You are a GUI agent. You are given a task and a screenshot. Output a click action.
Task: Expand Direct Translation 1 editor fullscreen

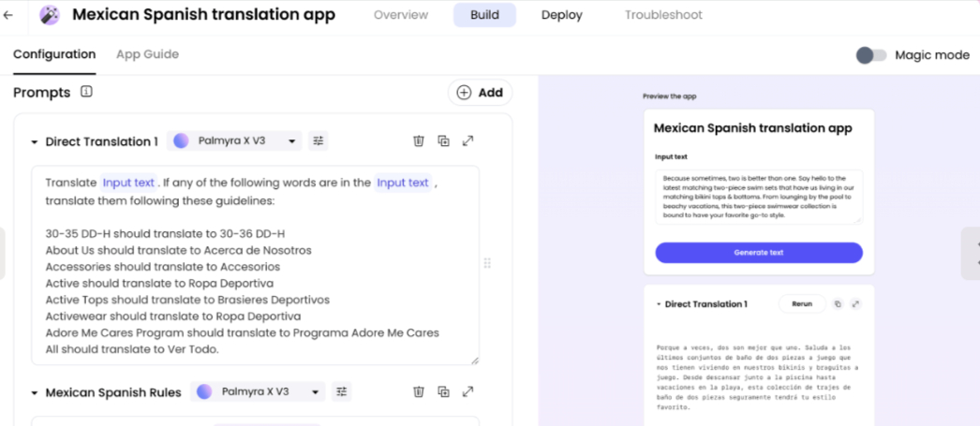[x=468, y=141]
